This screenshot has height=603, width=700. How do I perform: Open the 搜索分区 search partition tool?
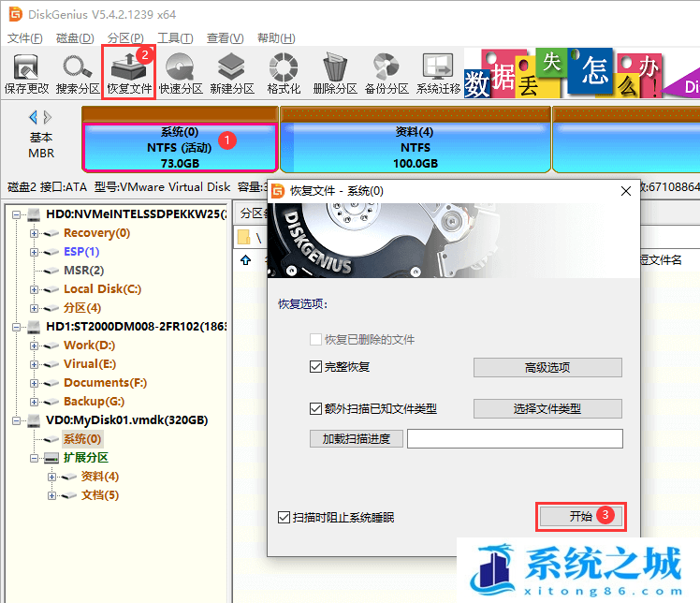click(78, 73)
